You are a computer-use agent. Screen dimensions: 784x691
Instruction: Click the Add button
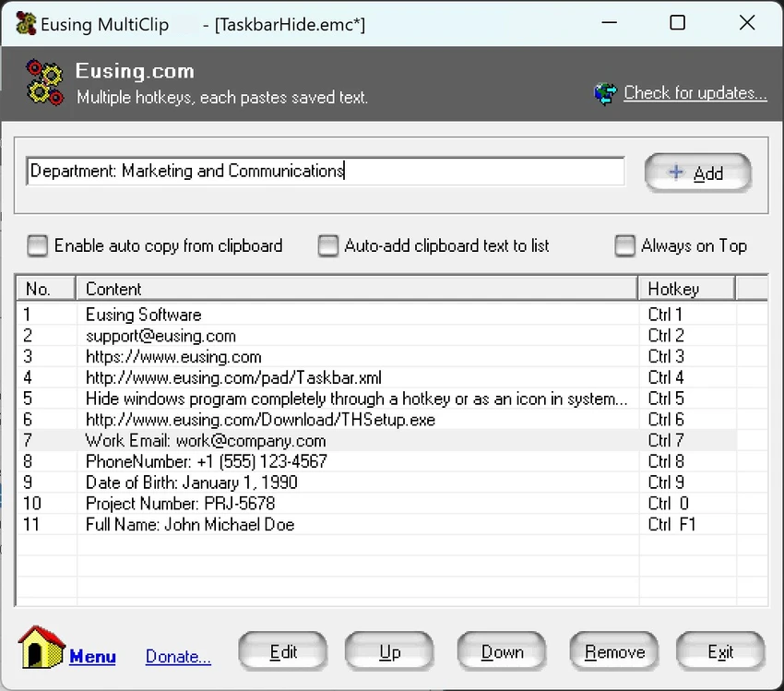[697, 173]
